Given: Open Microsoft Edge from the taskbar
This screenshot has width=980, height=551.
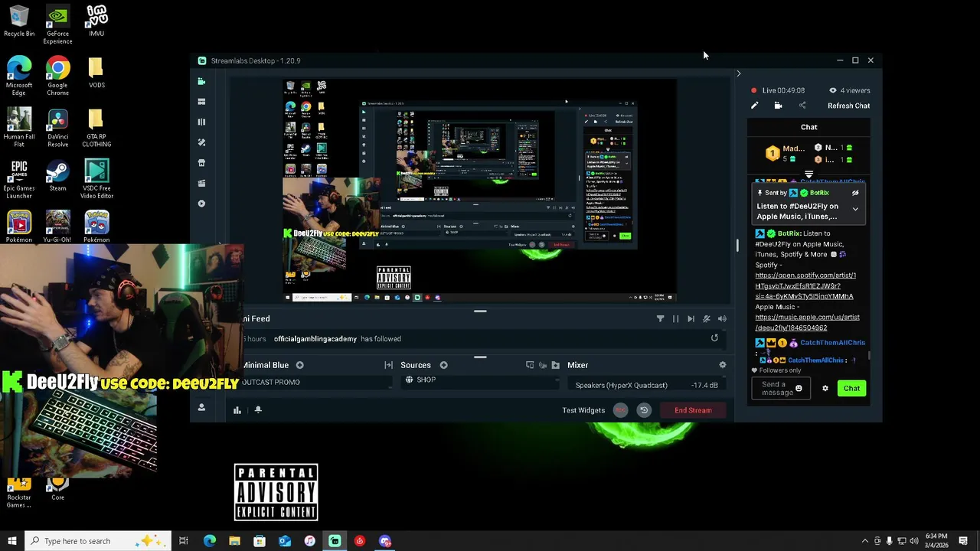Looking at the screenshot, I should 209,541.
